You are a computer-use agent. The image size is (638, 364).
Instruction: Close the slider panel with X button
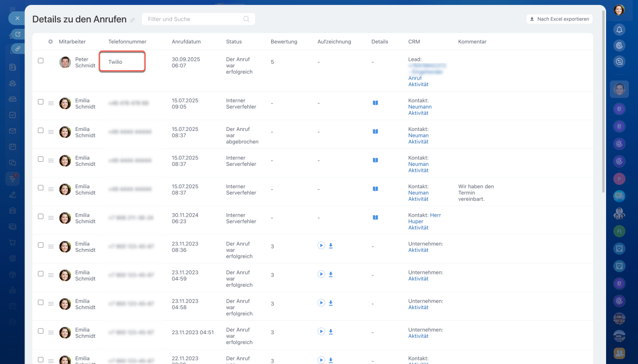17,18
